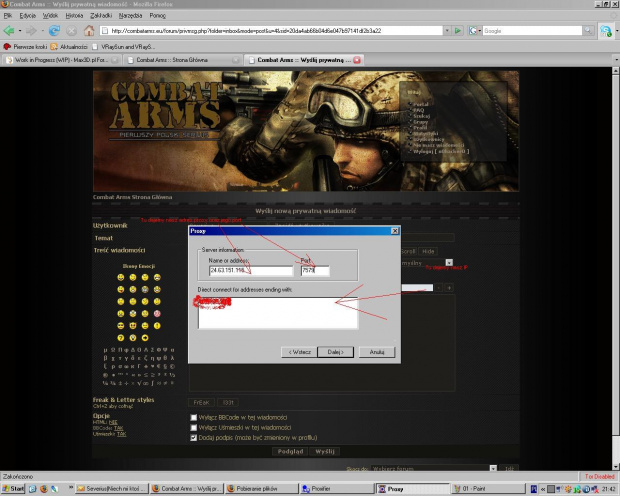Close the Proxy dialog with X
Image resolution: width=620 pixels, height=496 pixels.
pos(395,231)
